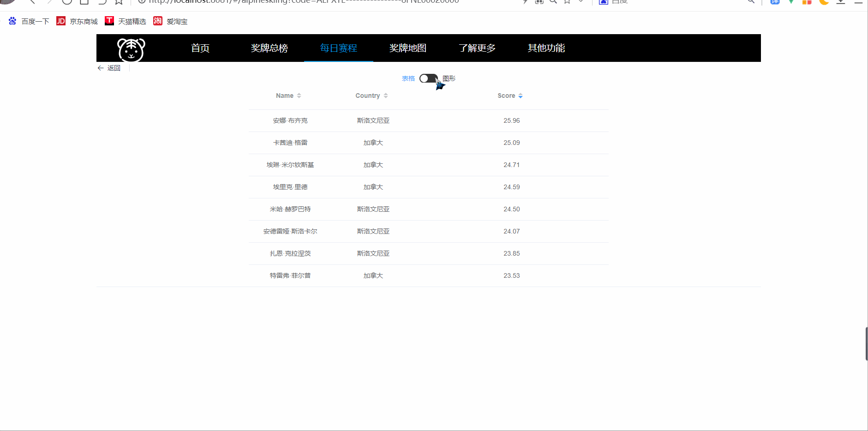
Task: Click the orange moon dark-mode extension icon
Action: 823,2
